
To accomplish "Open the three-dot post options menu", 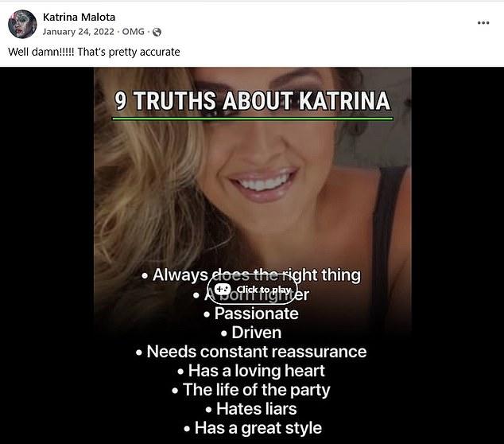I will pyautogui.click(x=483, y=23).
